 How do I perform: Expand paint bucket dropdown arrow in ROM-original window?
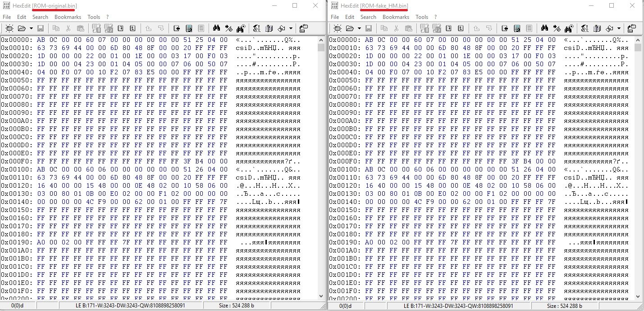click(291, 28)
